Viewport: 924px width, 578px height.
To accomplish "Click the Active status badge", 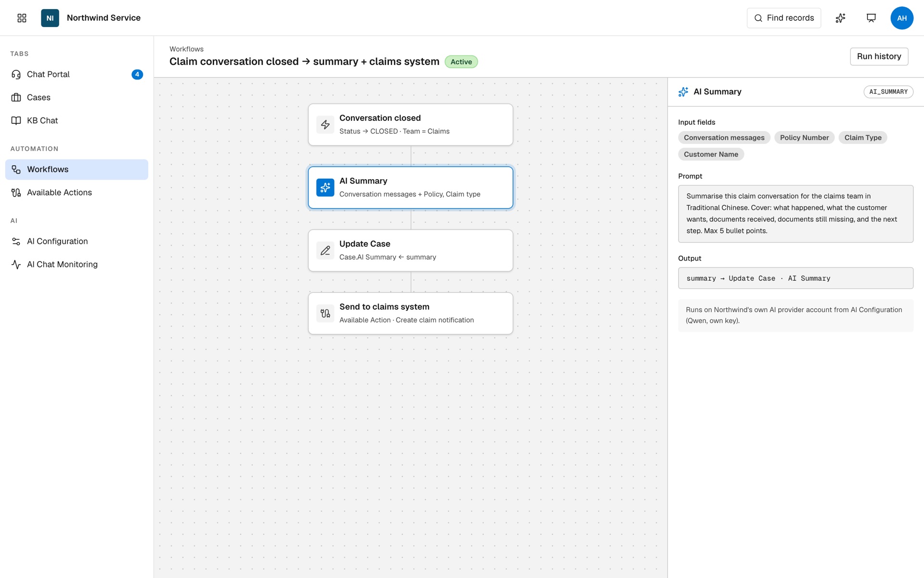I will click(x=461, y=62).
